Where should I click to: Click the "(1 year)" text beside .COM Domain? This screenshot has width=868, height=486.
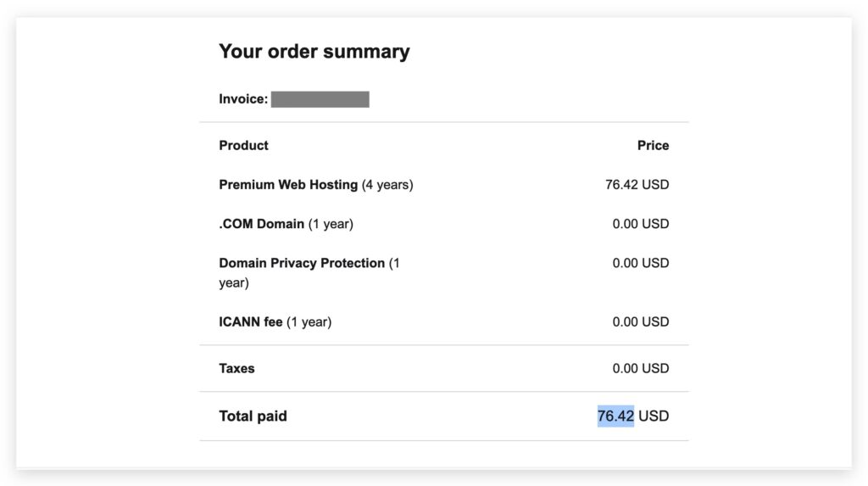click(x=331, y=224)
